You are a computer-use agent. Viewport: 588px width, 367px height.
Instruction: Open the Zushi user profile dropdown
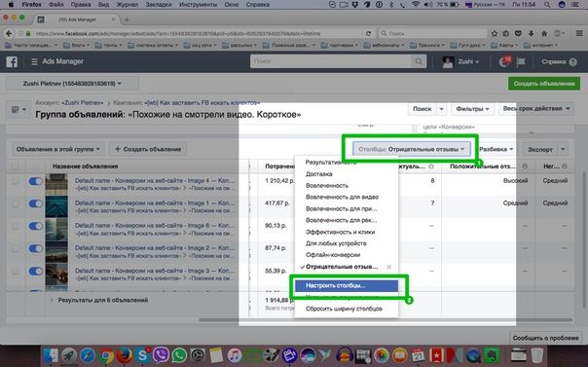point(461,62)
